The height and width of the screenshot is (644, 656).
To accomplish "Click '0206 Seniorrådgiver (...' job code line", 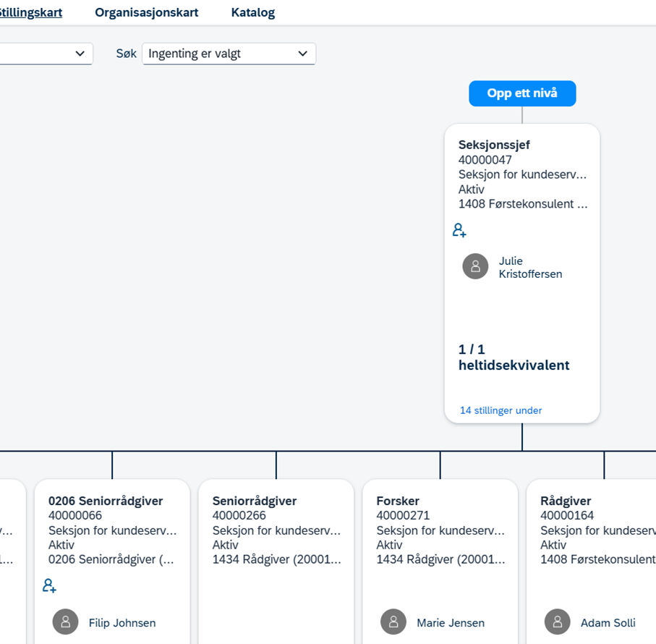I will [x=111, y=559].
